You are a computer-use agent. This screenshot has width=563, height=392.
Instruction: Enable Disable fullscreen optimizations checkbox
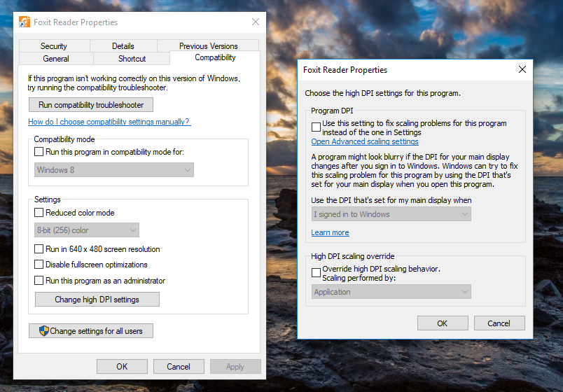pyautogui.click(x=39, y=265)
